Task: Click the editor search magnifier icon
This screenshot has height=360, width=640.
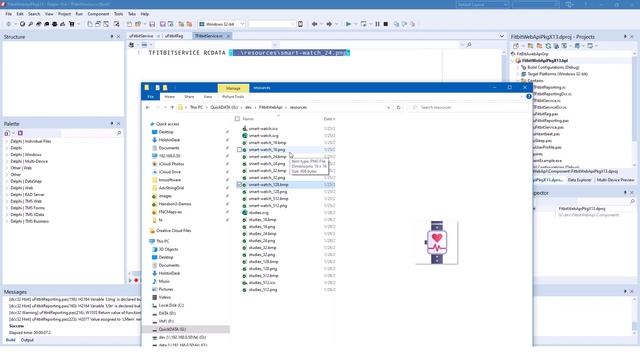Action: [x=469, y=44]
